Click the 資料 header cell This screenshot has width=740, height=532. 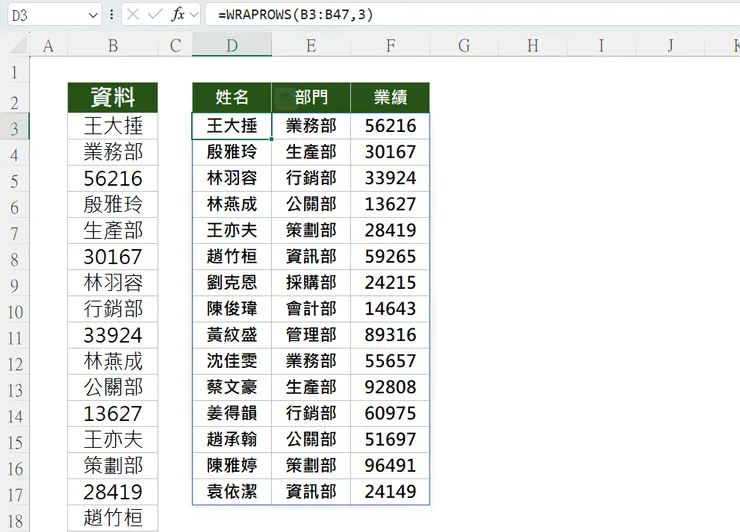coord(113,98)
